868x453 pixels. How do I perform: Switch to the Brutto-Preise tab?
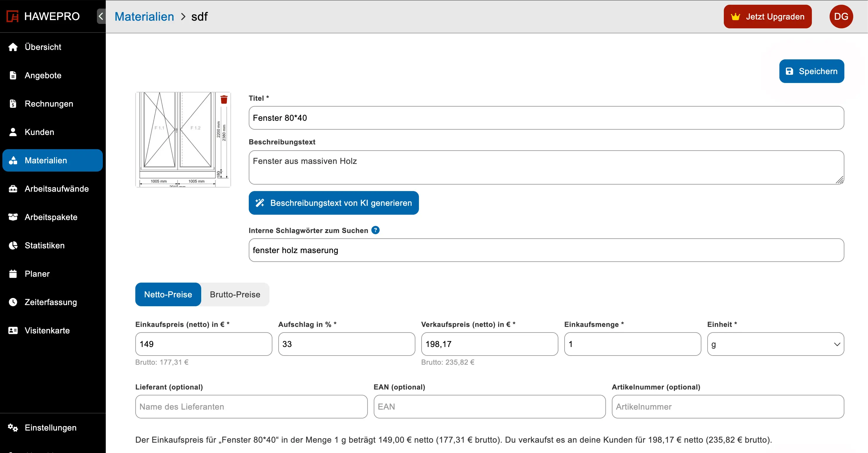click(235, 294)
